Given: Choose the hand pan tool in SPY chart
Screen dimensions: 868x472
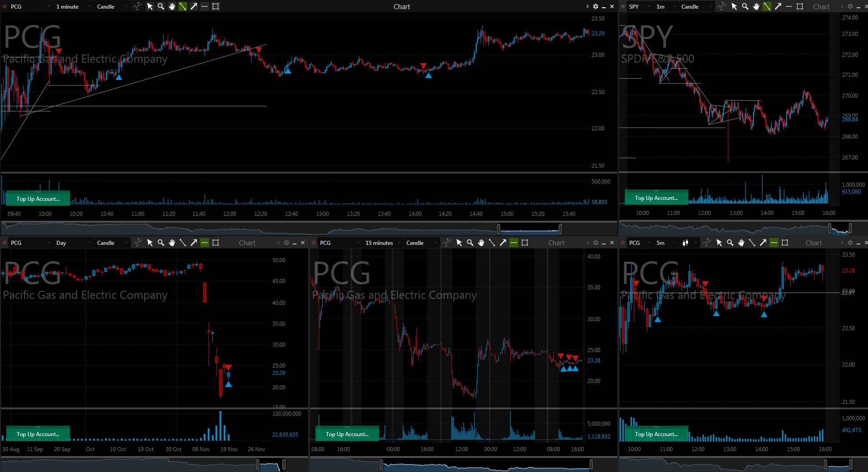Looking at the screenshot, I should click(x=756, y=6).
